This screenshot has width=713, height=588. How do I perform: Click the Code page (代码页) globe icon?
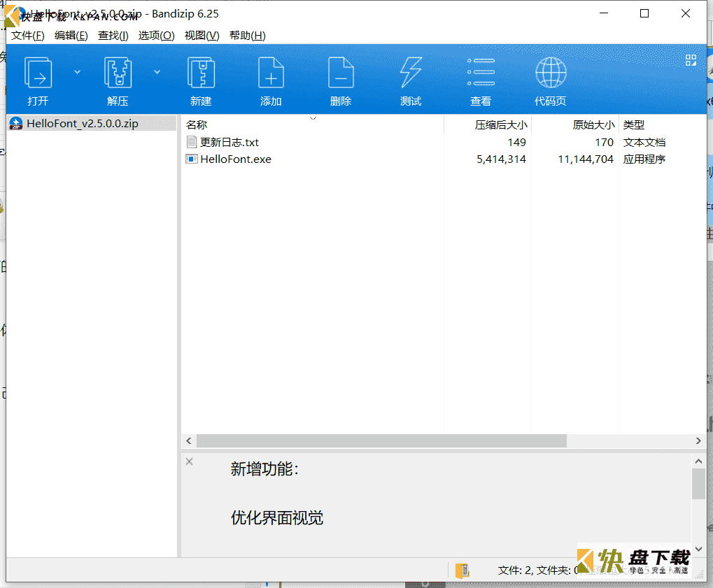(551, 72)
